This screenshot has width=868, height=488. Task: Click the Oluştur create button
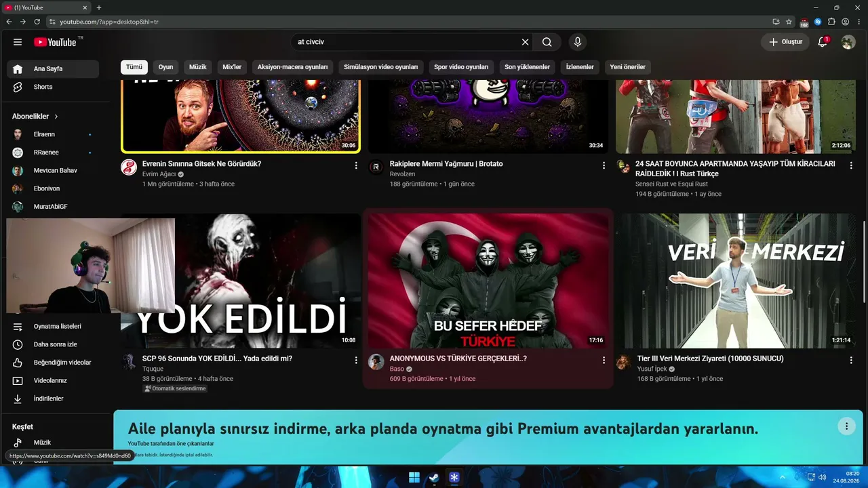(x=785, y=42)
